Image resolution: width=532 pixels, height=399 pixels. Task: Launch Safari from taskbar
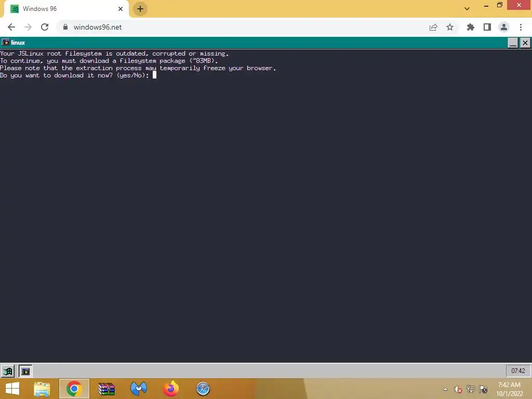coord(203,389)
